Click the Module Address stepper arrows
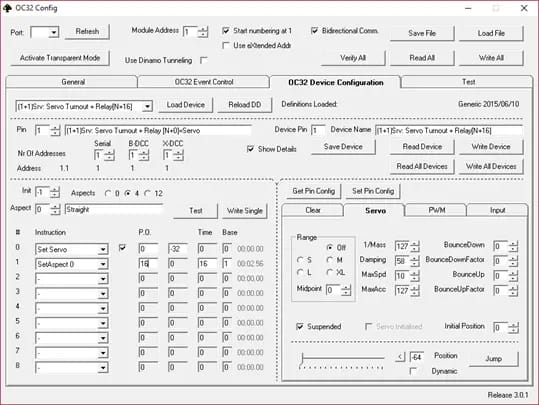The height and width of the screenshot is (405, 539). [203, 32]
